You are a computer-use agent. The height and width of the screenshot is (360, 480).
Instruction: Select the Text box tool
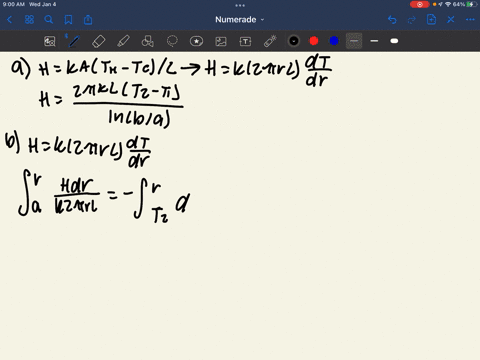coord(245,41)
